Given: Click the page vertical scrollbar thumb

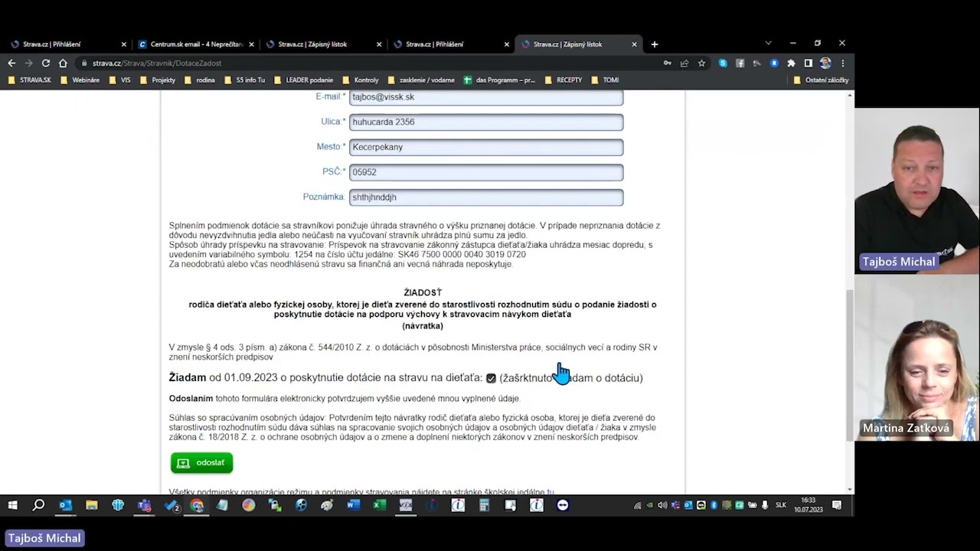Looking at the screenshot, I should pos(850,364).
